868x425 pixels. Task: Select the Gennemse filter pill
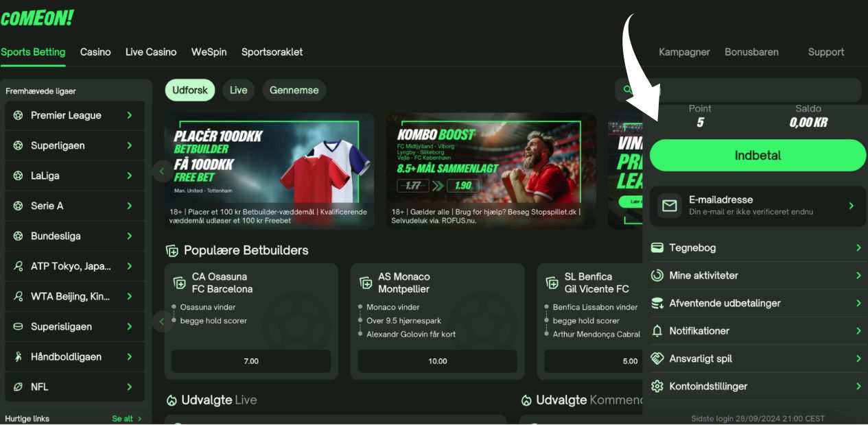[x=294, y=90]
